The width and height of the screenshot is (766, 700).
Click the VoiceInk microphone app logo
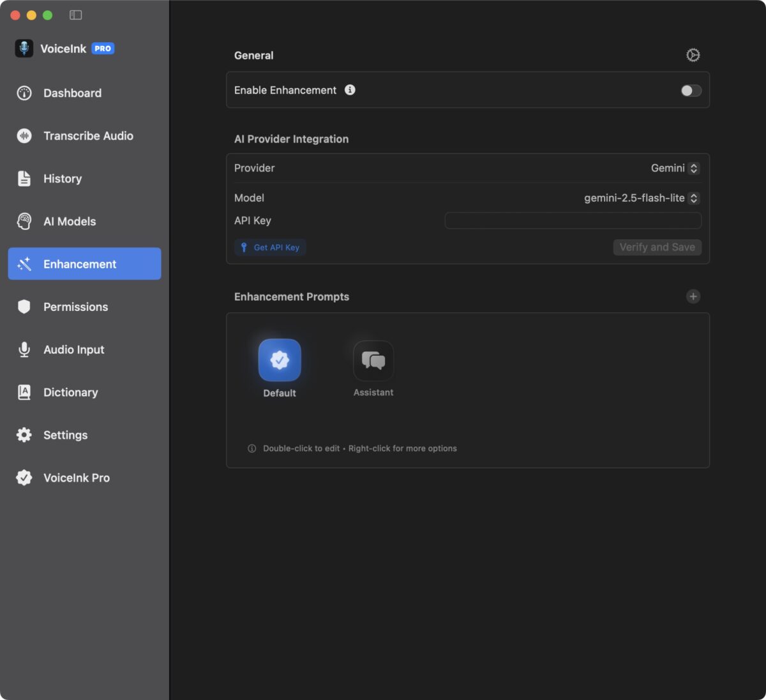[24, 49]
